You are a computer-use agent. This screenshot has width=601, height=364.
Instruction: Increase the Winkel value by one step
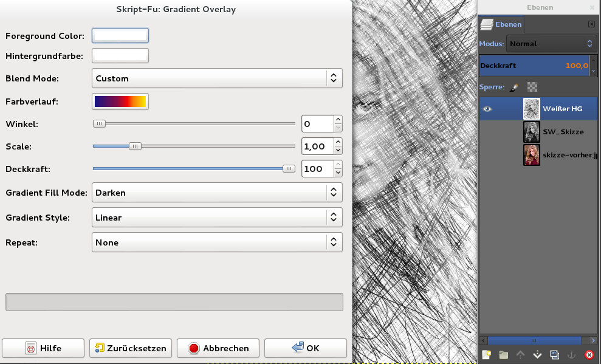[x=338, y=120]
